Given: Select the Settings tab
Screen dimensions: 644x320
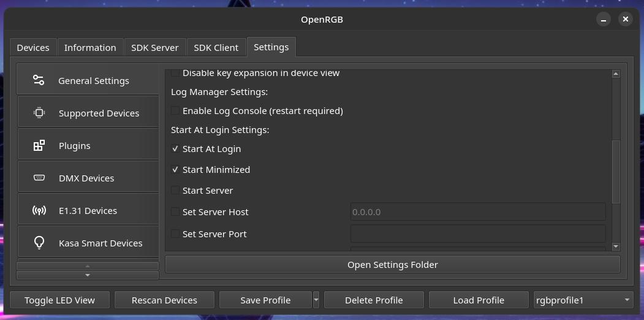Looking at the screenshot, I should coord(271,47).
